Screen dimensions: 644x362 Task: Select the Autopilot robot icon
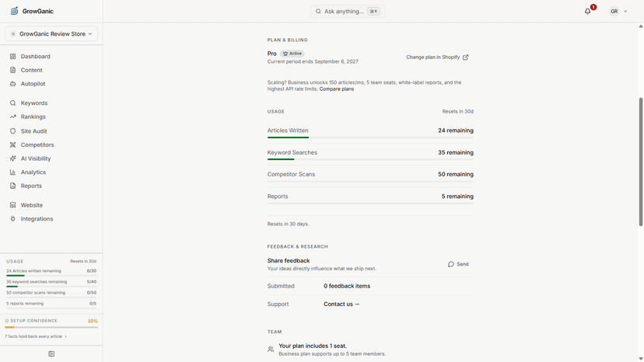pos(12,84)
